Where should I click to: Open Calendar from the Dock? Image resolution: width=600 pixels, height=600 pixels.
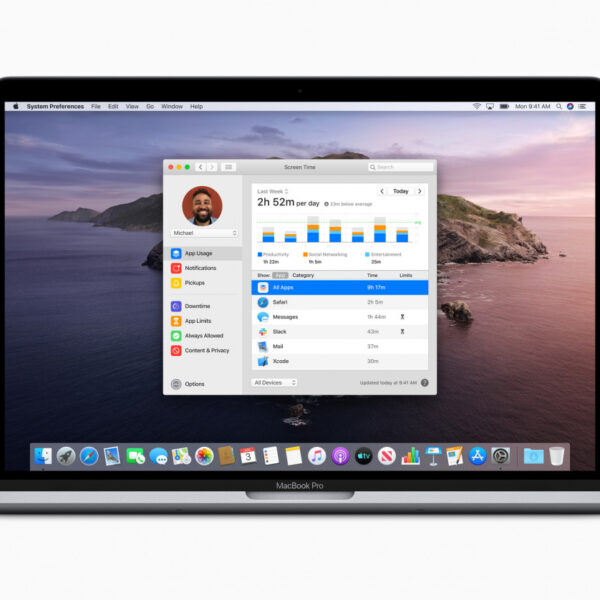coord(248,456)
